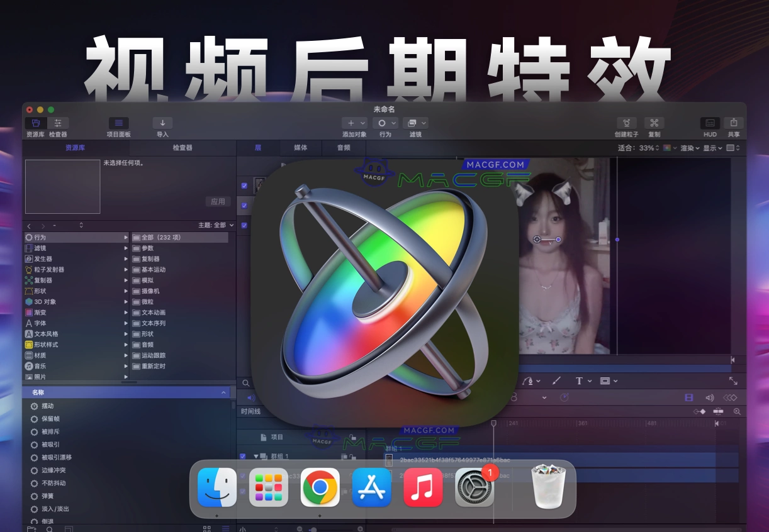Toggle the HUD button in the toolbar
Viewport: 769px width, 532px height.
pyautogui.click(x=710, y=123)
